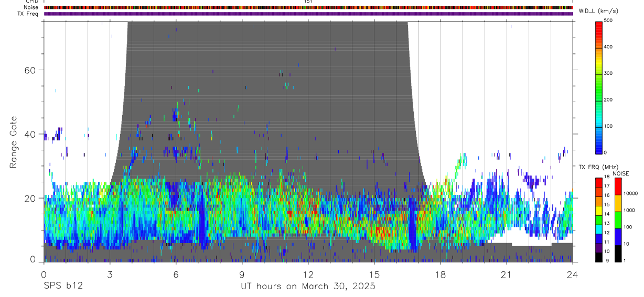Click the yellow swatch in the TX FRQ legend
The height and width of the screenshot is (297, 644).
pyautogui.click(x=599, y=210)
